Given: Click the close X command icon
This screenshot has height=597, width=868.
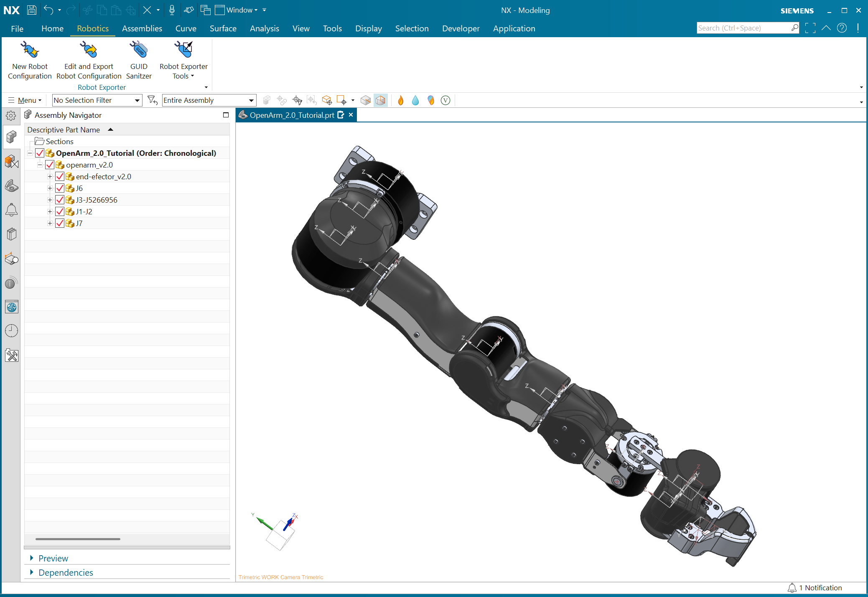Looking at the screenshot, I should (x=147, y=10).
